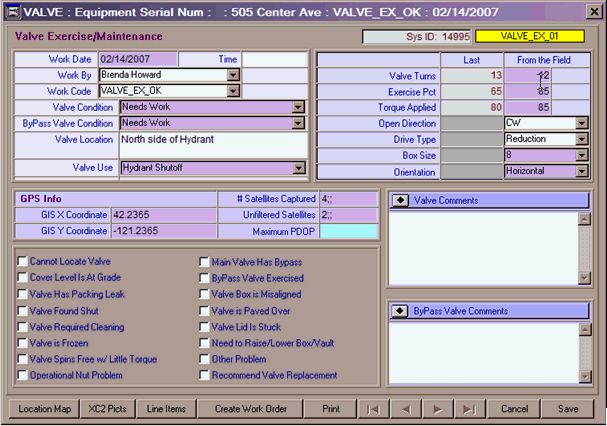Check Cannot Locate Valve box
This screenshot has width=607, height=426.
(22, 263)
